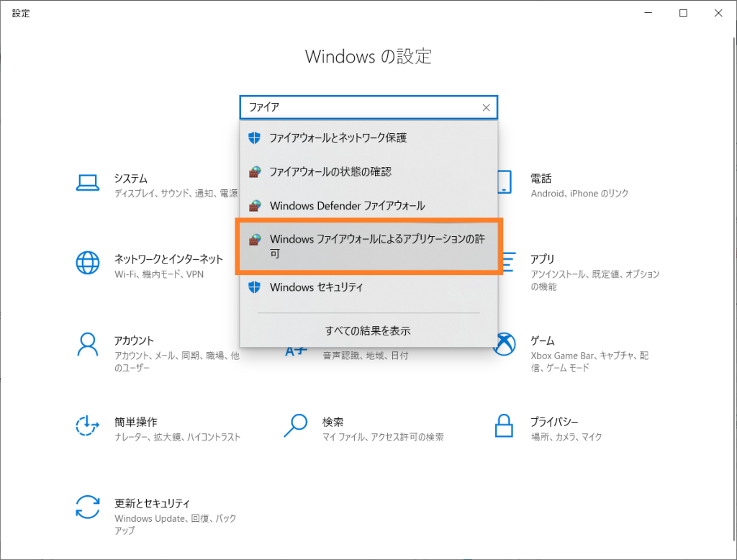
Task: Click the システム laptop icon
Action: [87, 183]
